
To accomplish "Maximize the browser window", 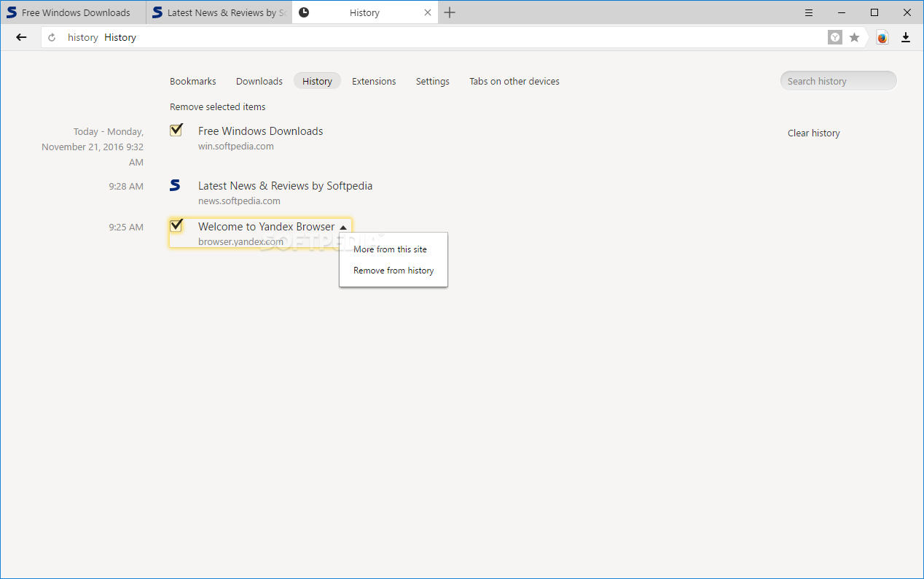I will pyautogui.click(x=874, y=12).
